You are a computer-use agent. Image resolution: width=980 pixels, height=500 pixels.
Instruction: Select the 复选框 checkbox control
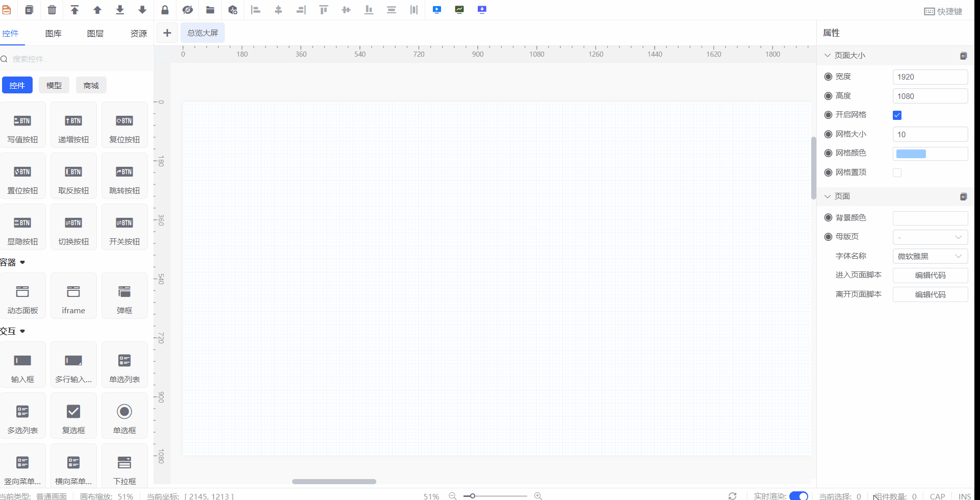pos(73,415)
